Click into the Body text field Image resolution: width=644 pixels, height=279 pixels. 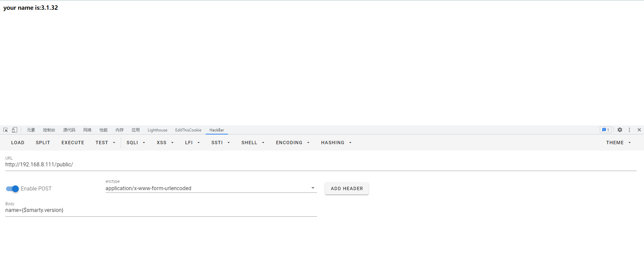coord(161,210)
